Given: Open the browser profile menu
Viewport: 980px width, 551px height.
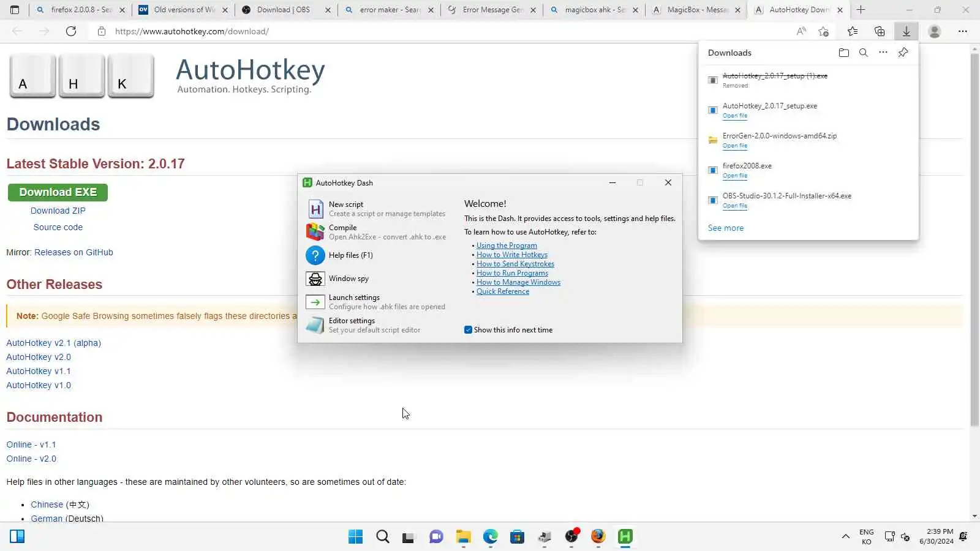Looking at the screenshot, I should pos(935,31).
